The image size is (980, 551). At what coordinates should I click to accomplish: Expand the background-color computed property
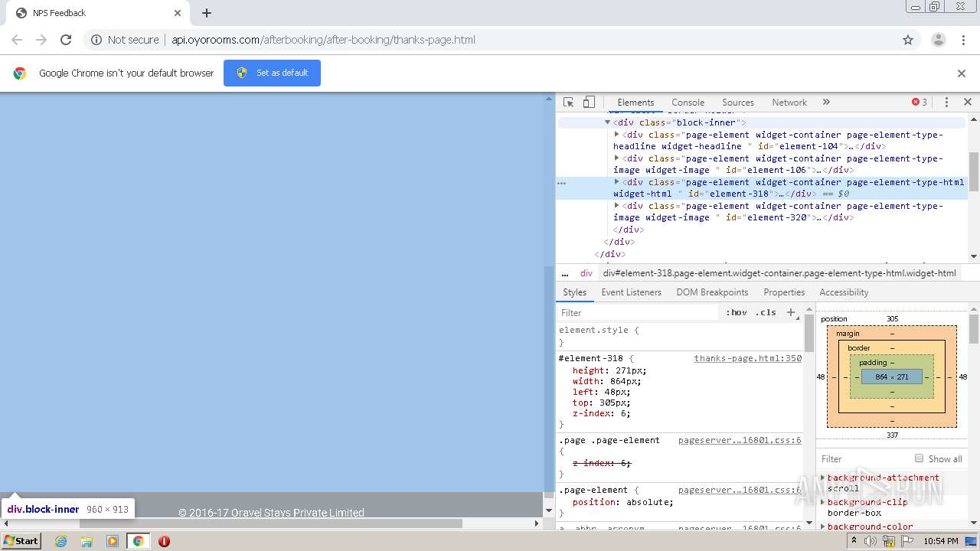[x=823, y=527]
